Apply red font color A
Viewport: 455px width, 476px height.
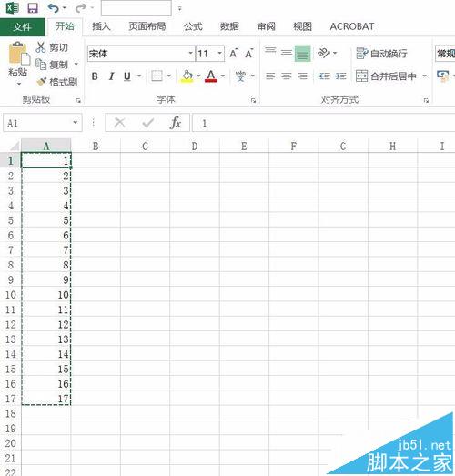pos(211,76)
